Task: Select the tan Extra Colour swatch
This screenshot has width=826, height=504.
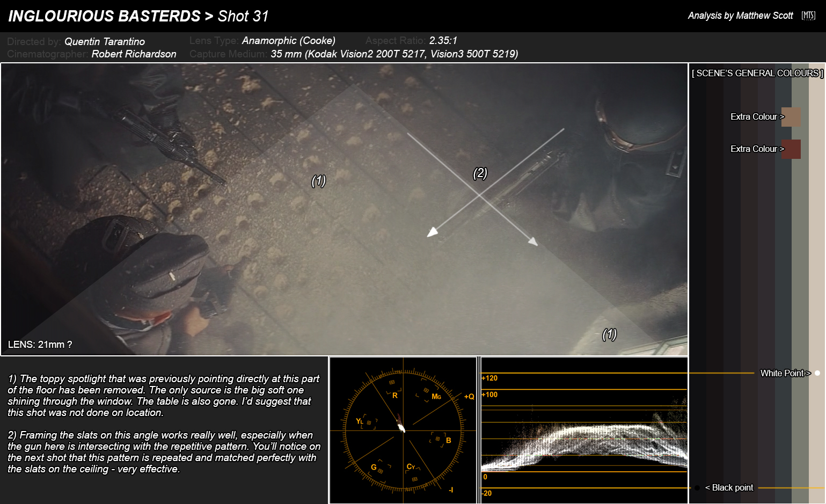Action: pos(791,117)
